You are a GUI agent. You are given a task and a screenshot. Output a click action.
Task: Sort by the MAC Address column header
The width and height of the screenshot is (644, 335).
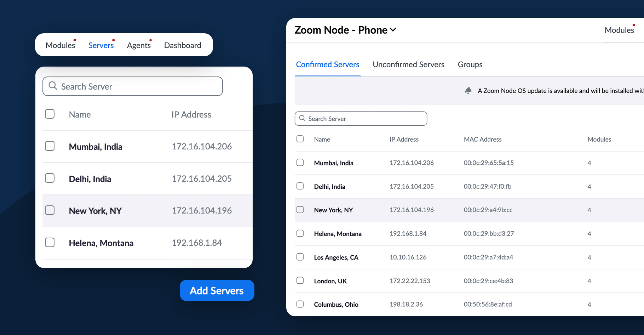(482, 140)
